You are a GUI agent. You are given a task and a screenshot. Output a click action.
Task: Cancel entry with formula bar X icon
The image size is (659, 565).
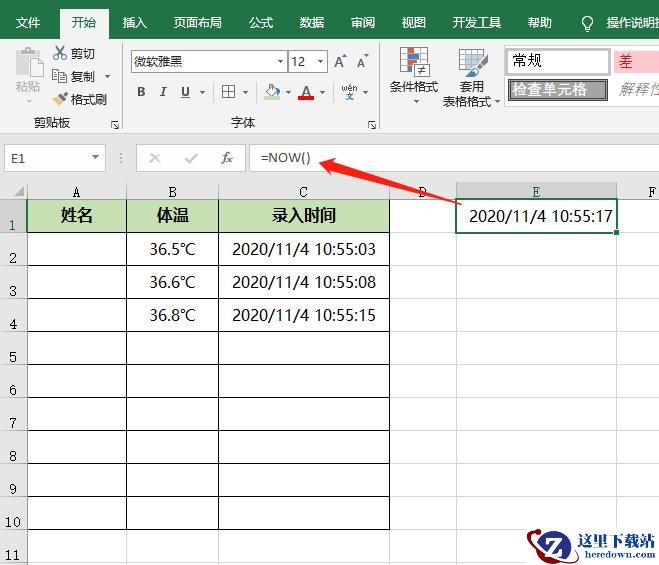pos(155,158)
